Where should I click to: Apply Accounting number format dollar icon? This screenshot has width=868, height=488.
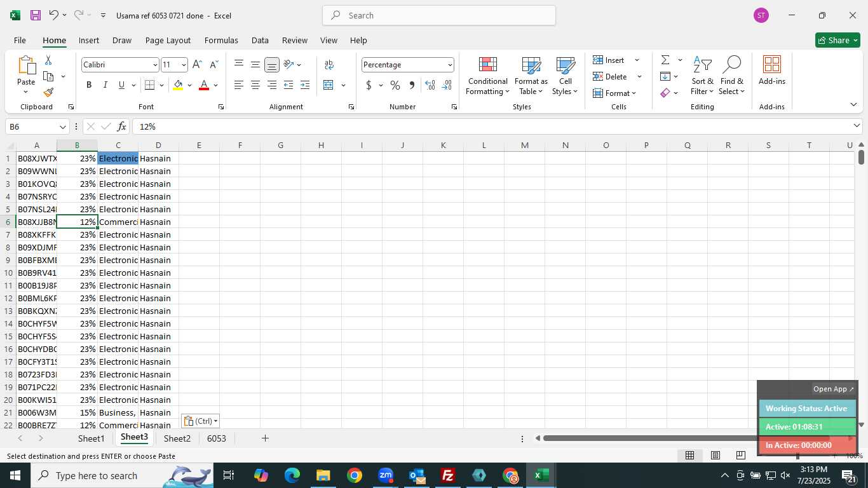[x=369, y=85]
